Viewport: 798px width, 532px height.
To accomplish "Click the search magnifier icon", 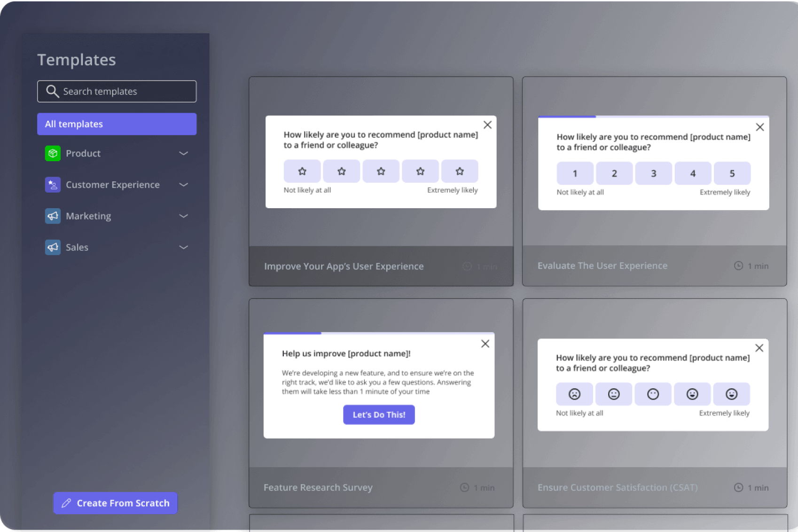I will 52,91.
